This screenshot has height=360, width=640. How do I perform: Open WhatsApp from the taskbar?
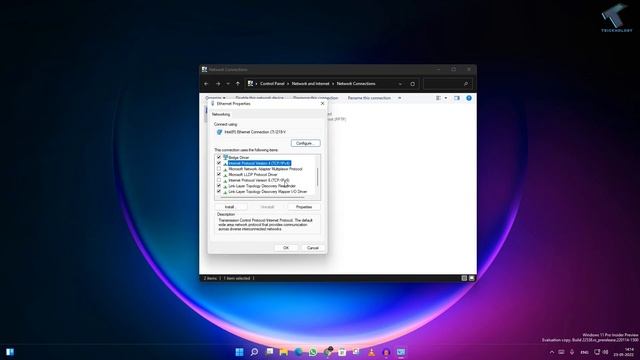pyautogui.click(x=313, y=352)
